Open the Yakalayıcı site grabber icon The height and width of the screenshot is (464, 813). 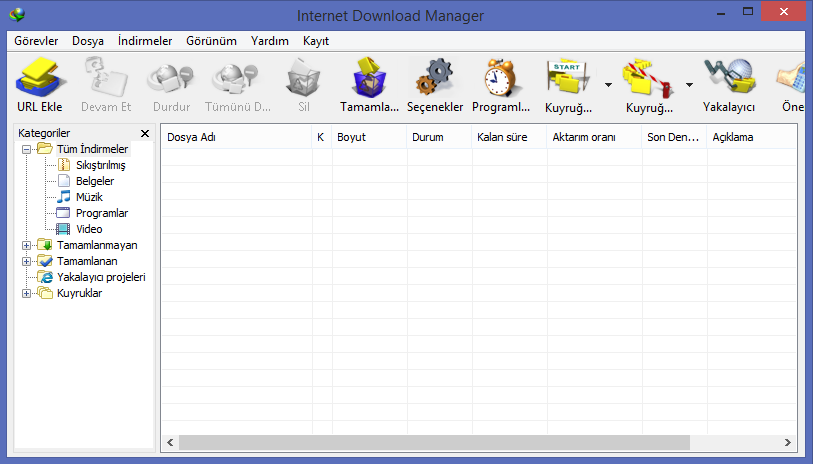(729, 78)
